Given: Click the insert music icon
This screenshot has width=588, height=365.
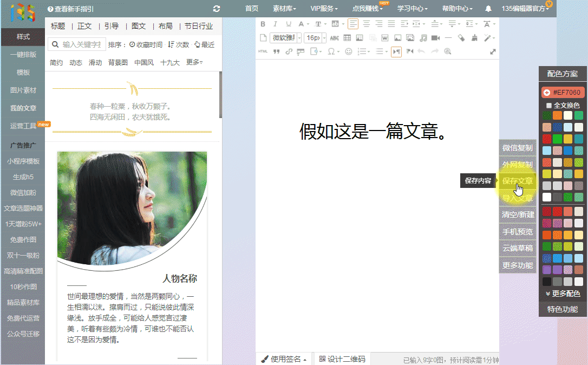Looking at the screenshot, I should point(423,38).
